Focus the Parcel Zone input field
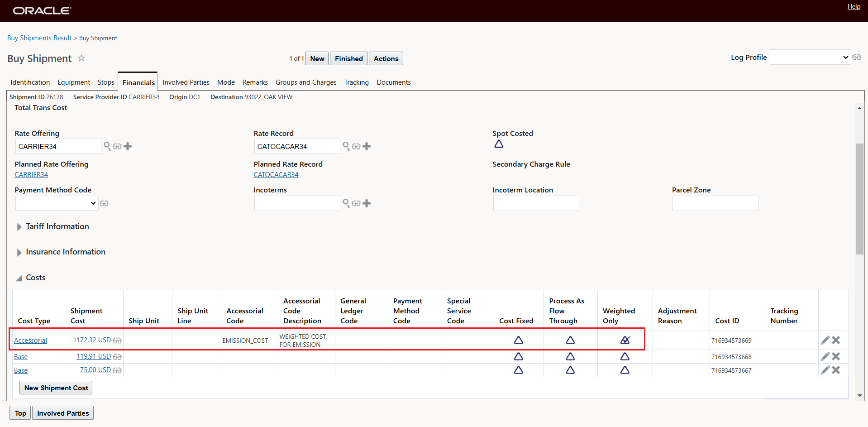868x427 pixels. pos(715,203)
